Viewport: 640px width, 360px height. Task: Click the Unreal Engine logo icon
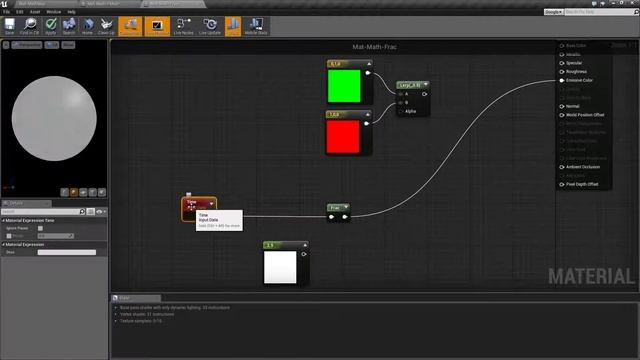coord(4,4)
